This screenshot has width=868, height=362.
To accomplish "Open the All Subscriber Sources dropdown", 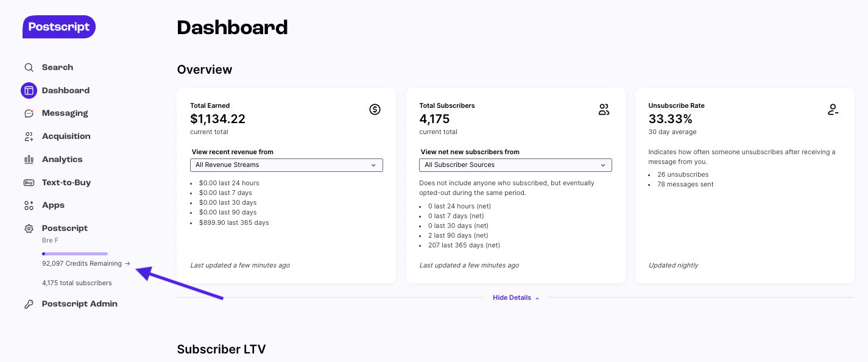I will pos(515,165).
